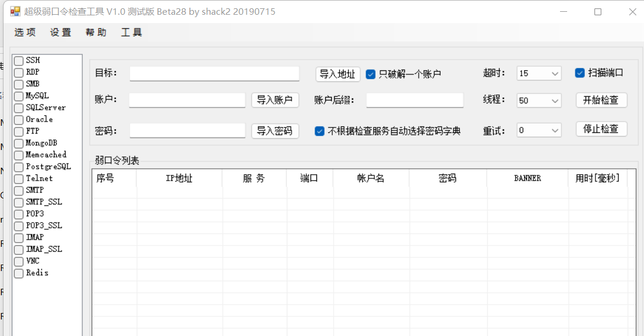Image resolution: width=644 pixels, height=336 pixels.
Task: Enable the MySQL checkbox
Action: point(18,96)
